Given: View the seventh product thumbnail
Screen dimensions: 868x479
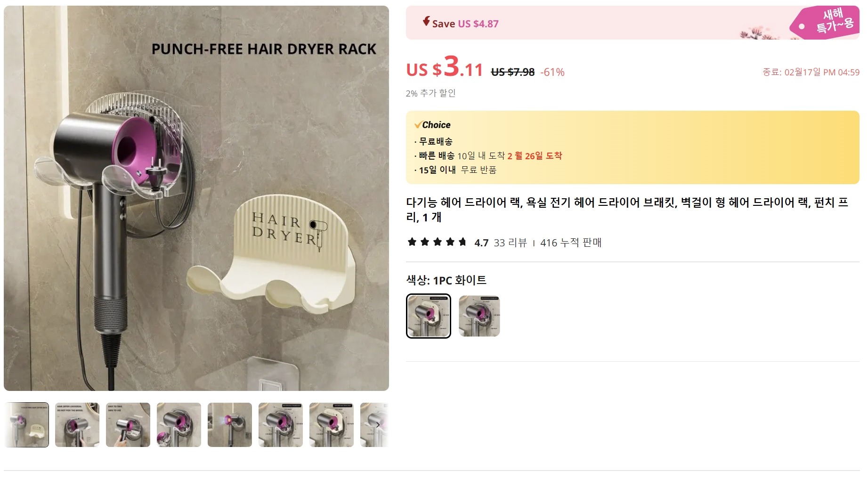Looking at the screenshot, I should pyautogui.click(x=332, y=425).
